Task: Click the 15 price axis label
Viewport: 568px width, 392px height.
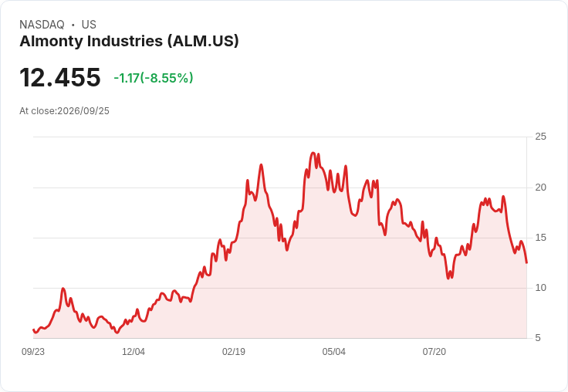Action: click(x=540, y=238)
